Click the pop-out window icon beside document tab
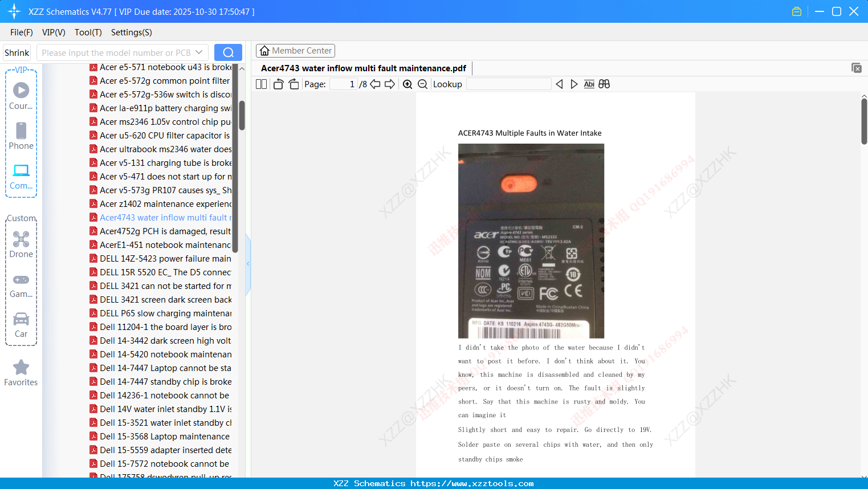This screenshot has height=489, width=868. tap(857, 68)
